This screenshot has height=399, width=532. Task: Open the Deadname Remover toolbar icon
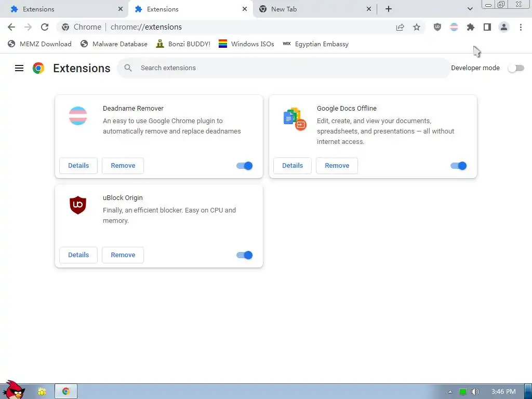[454, 27]
